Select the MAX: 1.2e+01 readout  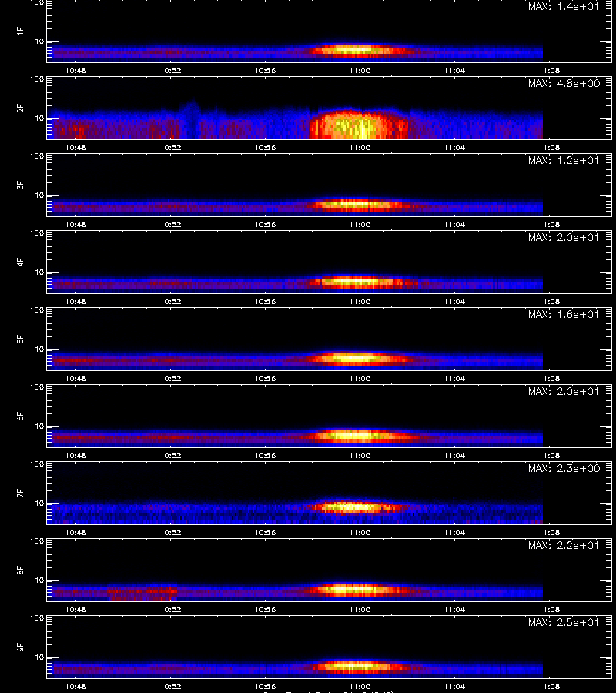[564, 160]
